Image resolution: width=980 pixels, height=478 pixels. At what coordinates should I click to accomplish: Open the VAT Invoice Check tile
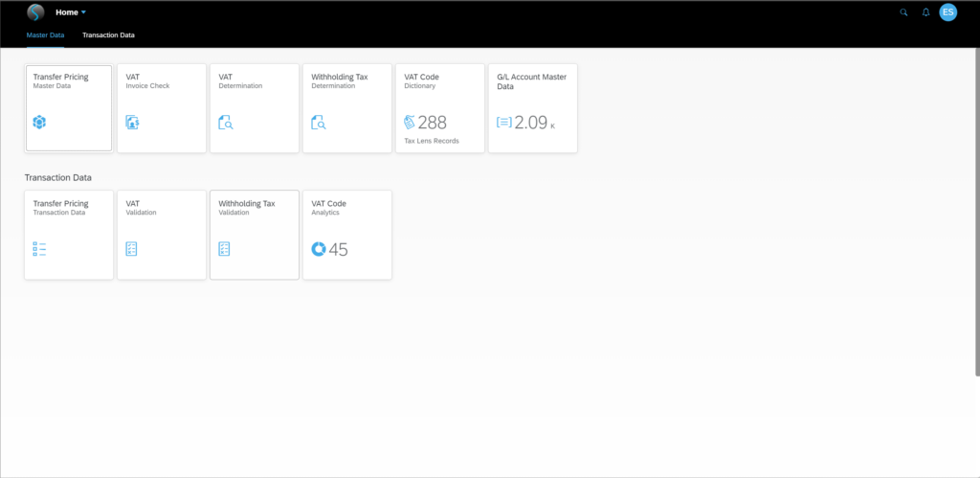point(162,108)
